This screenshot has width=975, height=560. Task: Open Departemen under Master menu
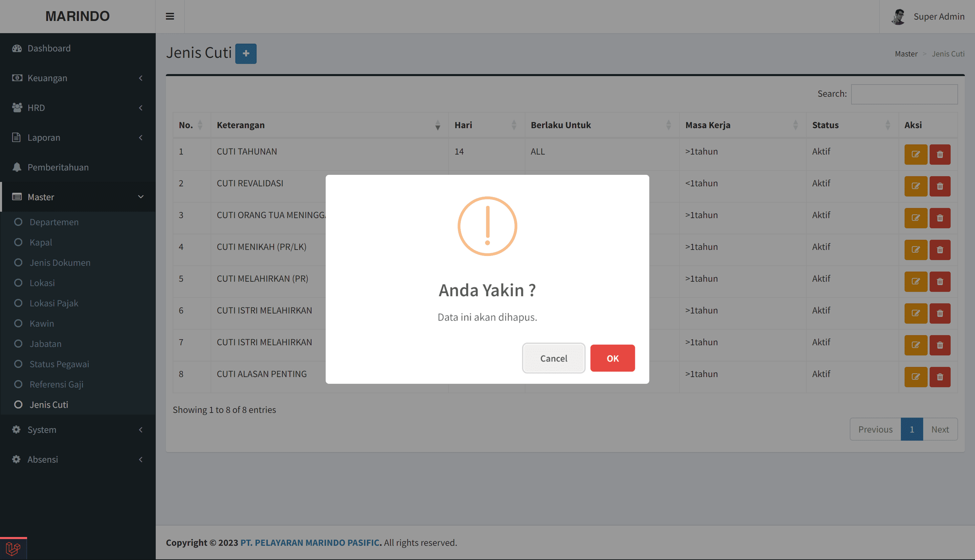coord(54,222)
